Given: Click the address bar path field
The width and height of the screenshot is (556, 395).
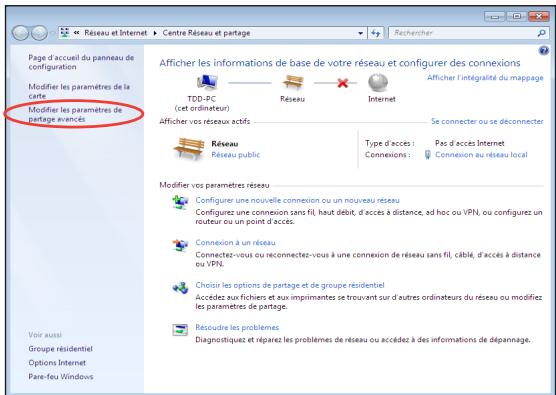Looking at the screenshot, I should 213,33.
